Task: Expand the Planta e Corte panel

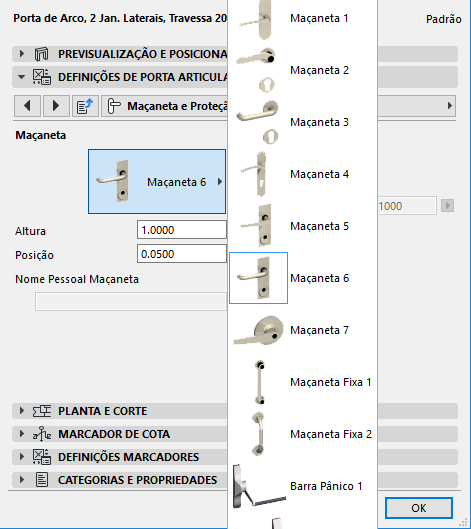Action: 22,411
